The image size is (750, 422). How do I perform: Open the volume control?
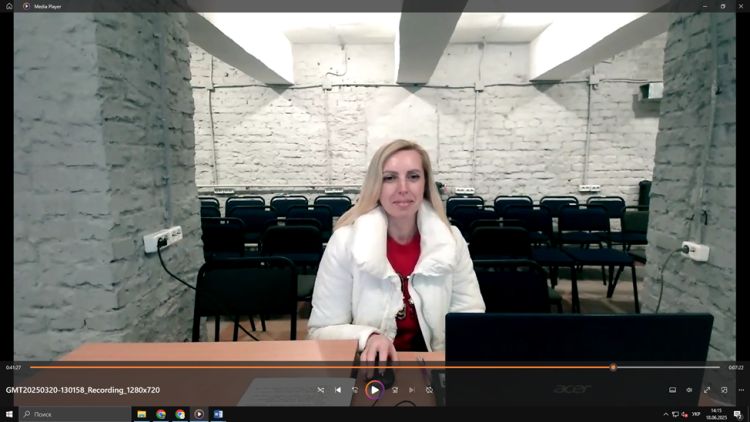[x=689, y=390]
